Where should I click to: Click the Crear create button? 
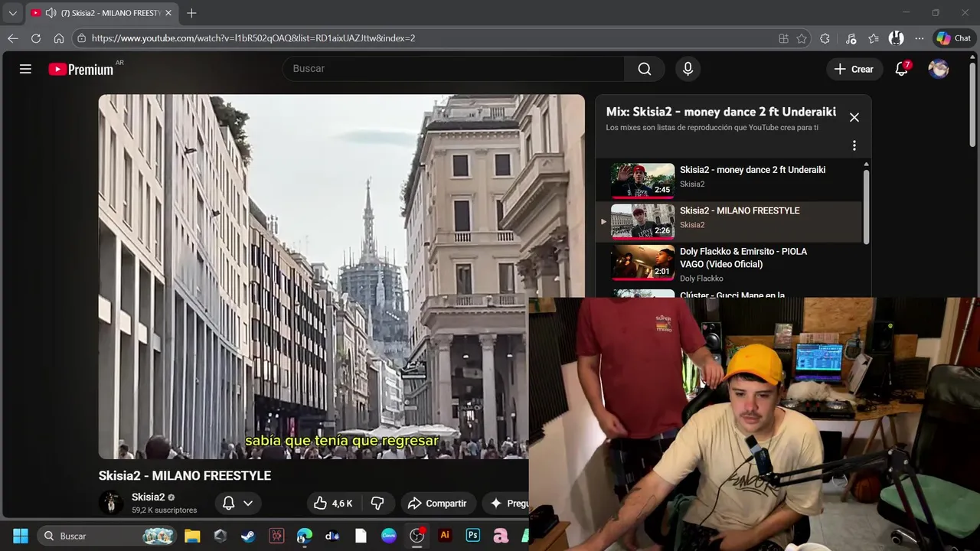pos(854,69)
